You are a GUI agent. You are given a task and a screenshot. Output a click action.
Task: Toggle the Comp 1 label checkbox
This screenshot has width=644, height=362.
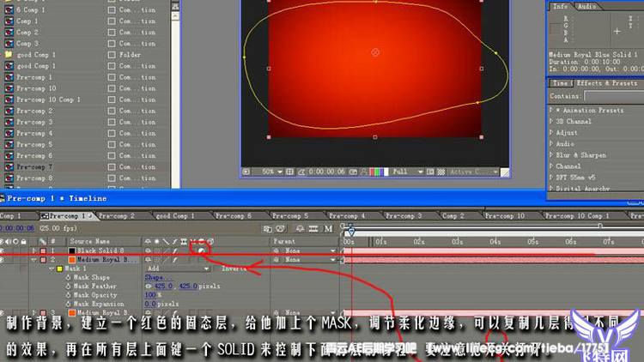point(112,21)
